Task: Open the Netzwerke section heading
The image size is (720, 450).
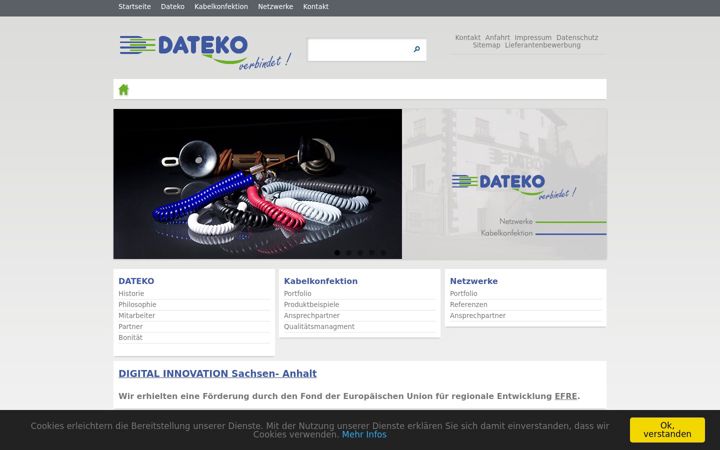Action: (474, 281)
